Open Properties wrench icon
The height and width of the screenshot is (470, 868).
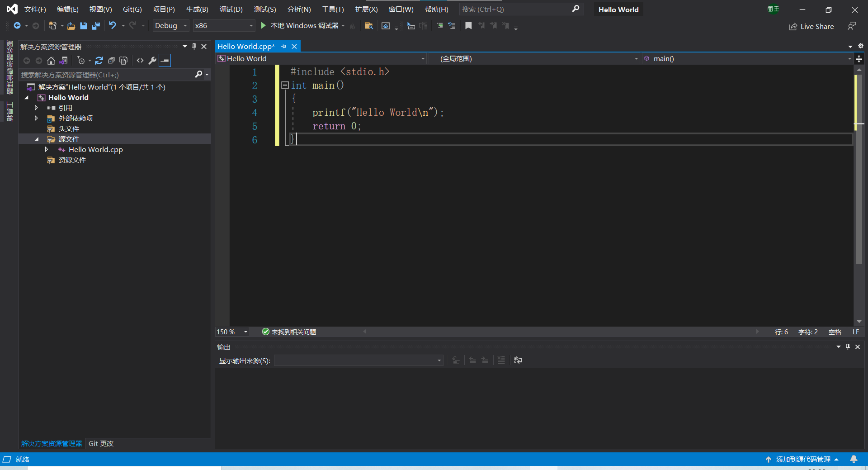[152, 61]
